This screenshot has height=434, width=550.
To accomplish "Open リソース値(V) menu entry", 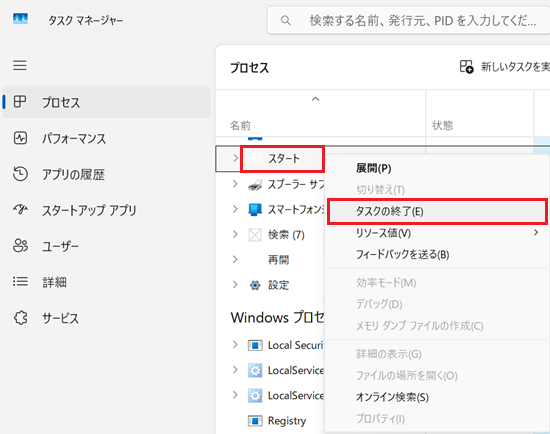I will (x=437, y=233).
